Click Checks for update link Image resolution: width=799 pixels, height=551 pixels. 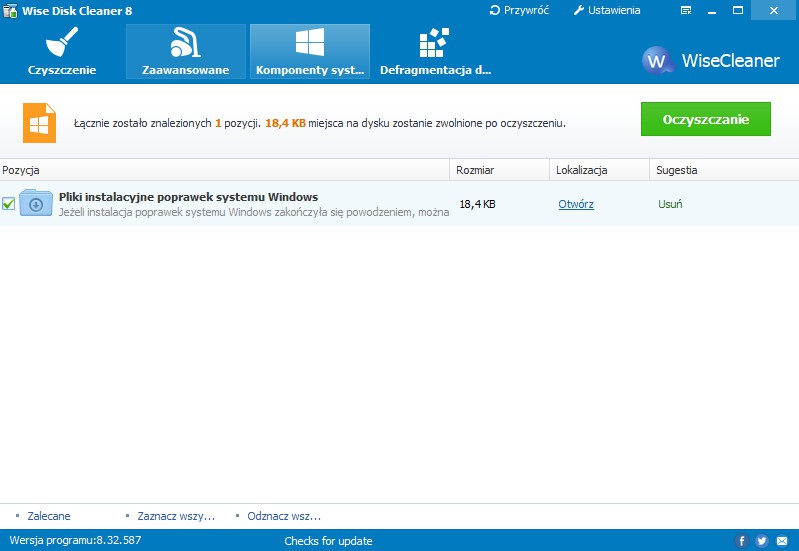click(x=328, y=541)
